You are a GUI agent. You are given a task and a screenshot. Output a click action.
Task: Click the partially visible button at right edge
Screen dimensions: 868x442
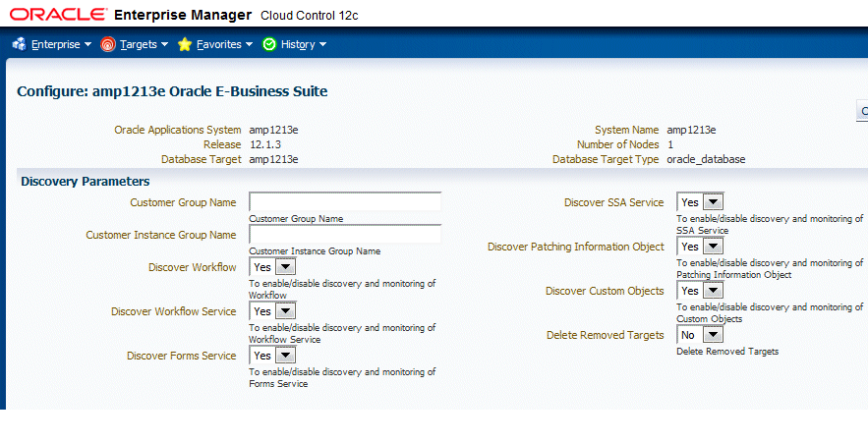click(x=862, y=111)
